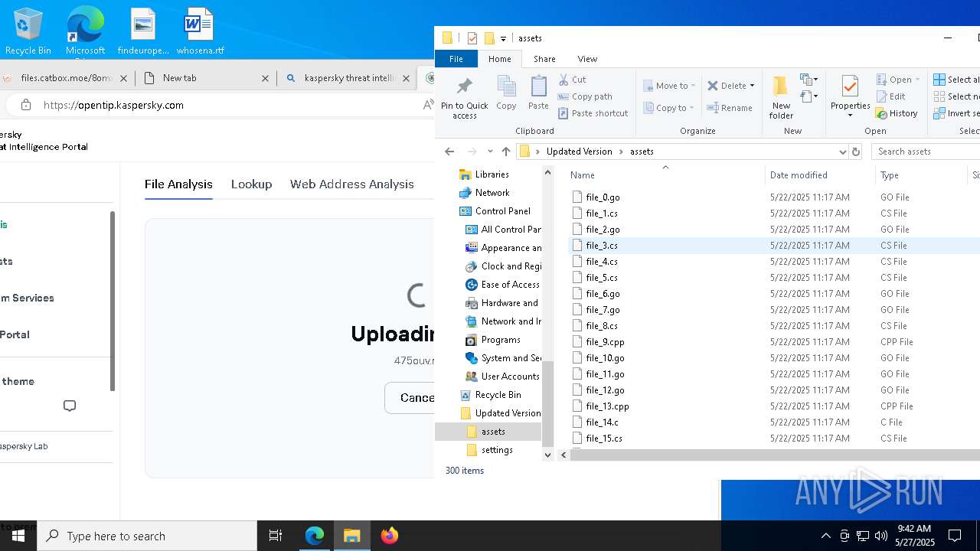Close the New tab browser tab
The image size is (980, 551).
266,78
